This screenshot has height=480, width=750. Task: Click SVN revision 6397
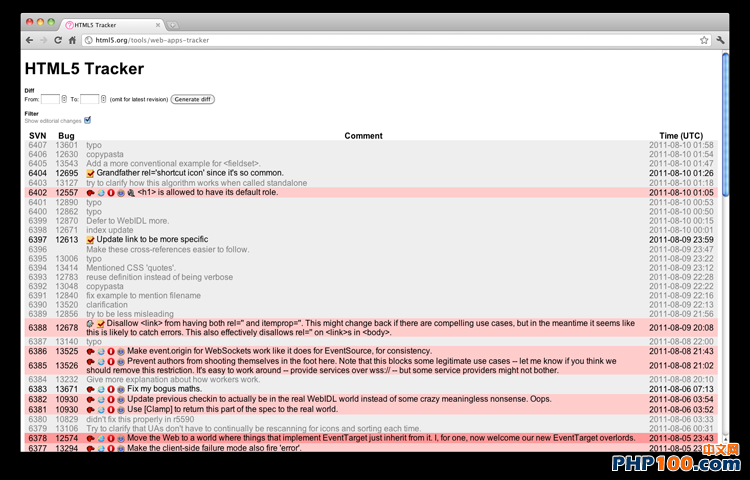coord(37,240)
